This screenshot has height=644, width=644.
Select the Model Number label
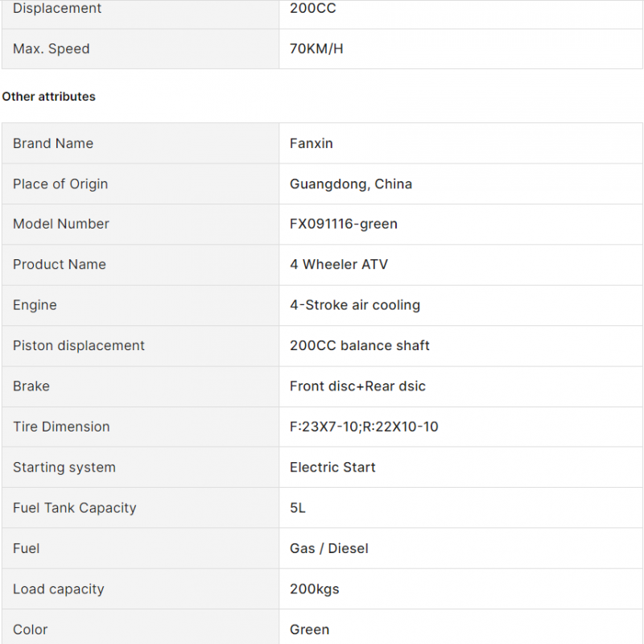tap(61, 224)
